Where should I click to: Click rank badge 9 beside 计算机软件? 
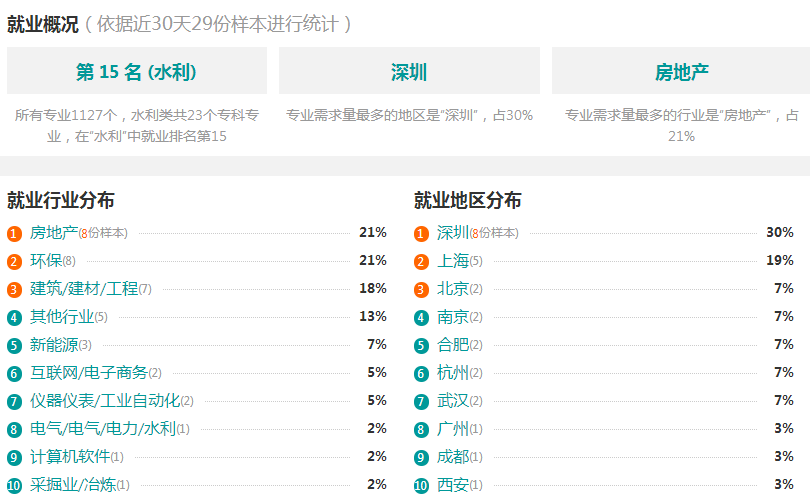pyautogui.click(x=14, y=458)
